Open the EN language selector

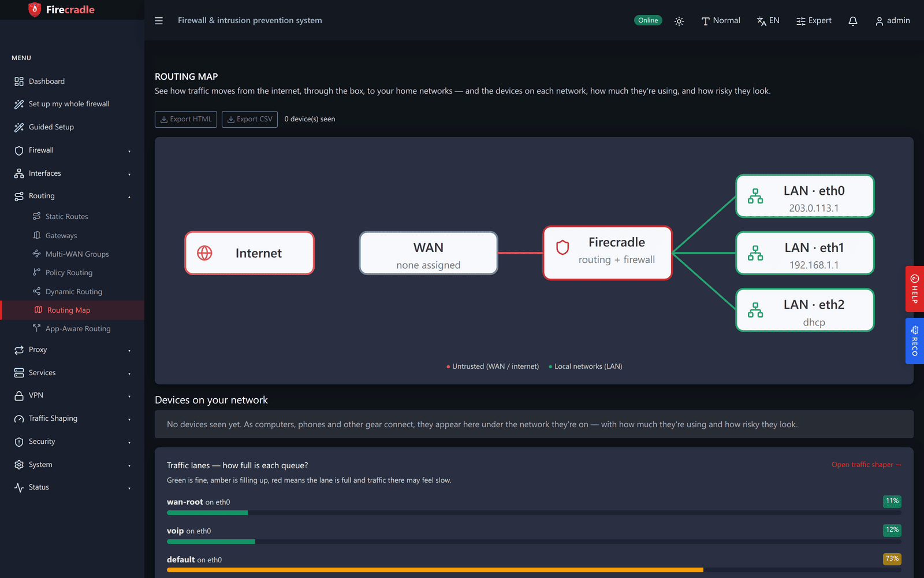tap(768, 21)
